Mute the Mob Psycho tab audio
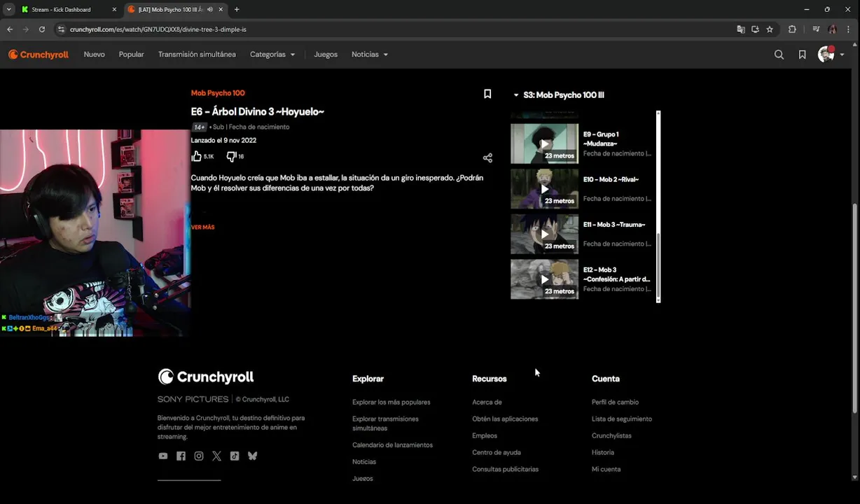The image size is (860, 504). [x=210, y=10]
